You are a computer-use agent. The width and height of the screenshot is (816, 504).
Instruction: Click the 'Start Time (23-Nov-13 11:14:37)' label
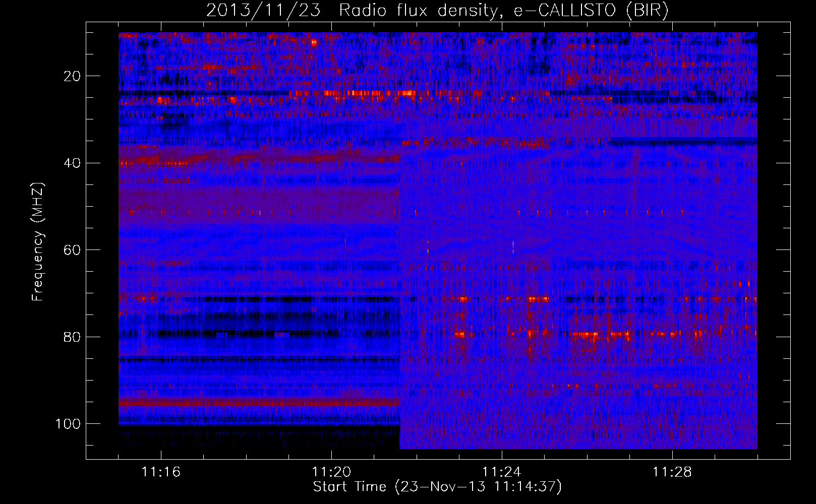[x=437, y=487]
